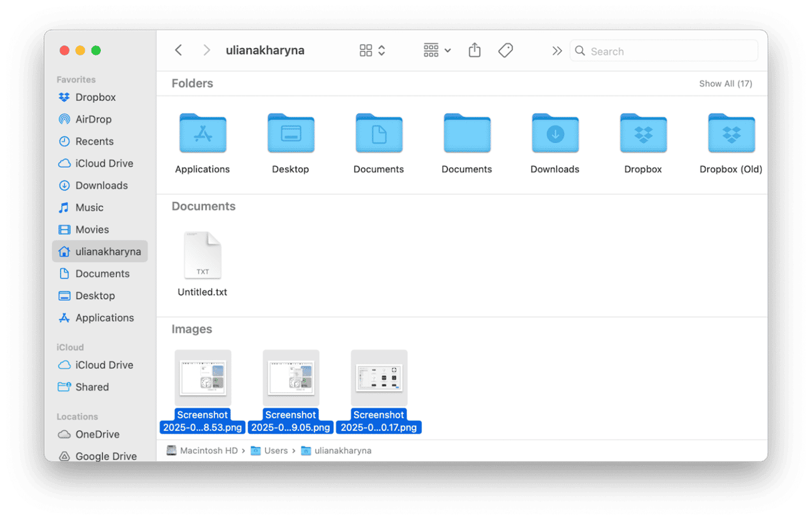This screenshot has height=520, width=812.
Task: Open the group-by options dropdown
Action: pos(437,51)
